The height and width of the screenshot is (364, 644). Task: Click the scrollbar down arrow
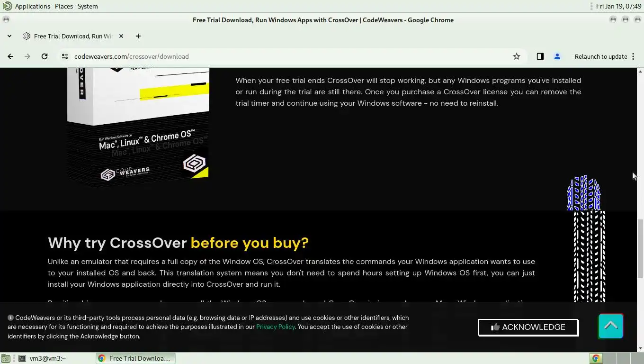point(640,348)
